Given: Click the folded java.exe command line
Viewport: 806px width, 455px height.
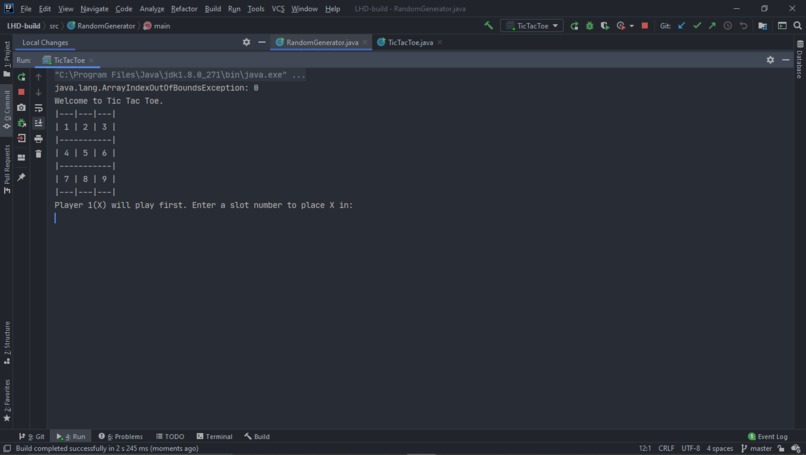Looking at the screenshot, I should coord(180,75).
